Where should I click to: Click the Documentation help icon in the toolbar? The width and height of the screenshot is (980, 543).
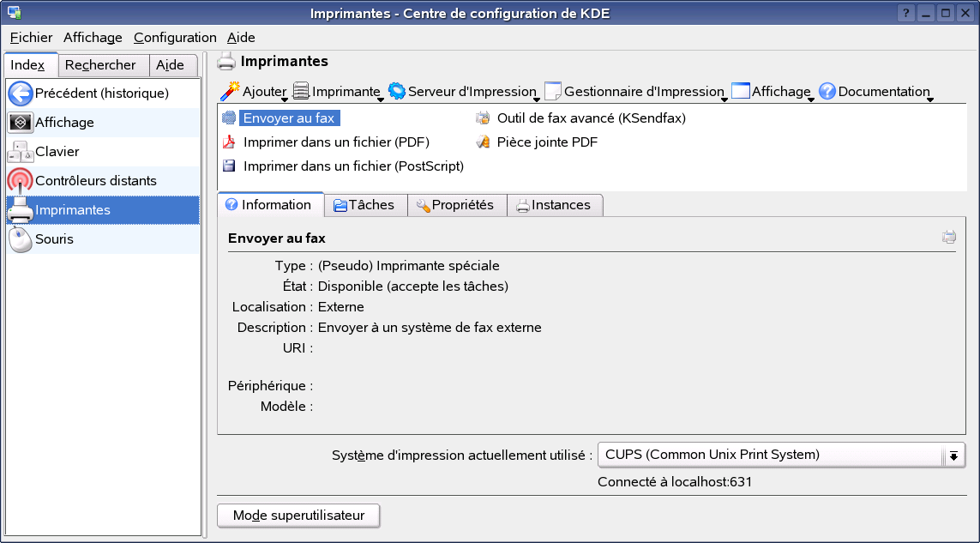coord(826,91)
